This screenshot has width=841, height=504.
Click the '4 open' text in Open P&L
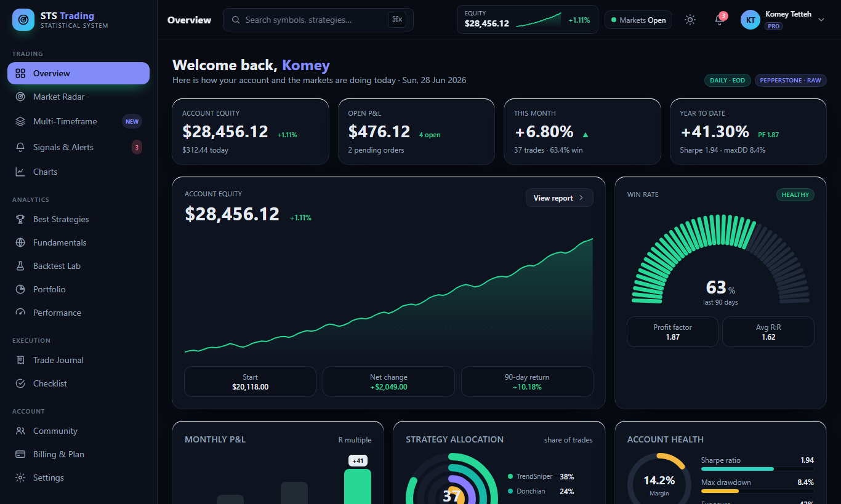click(430, 135)
